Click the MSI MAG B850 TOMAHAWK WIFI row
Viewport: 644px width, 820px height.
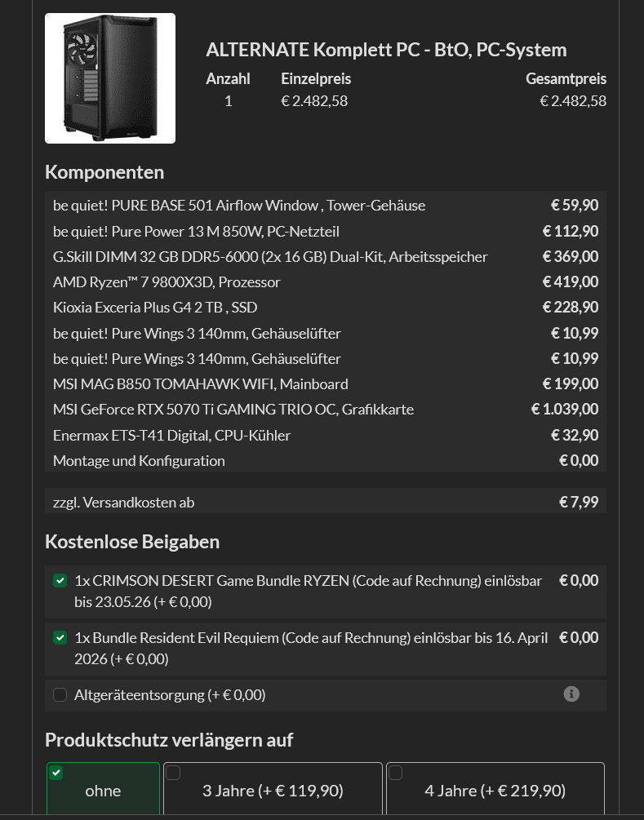pos(201,384)
